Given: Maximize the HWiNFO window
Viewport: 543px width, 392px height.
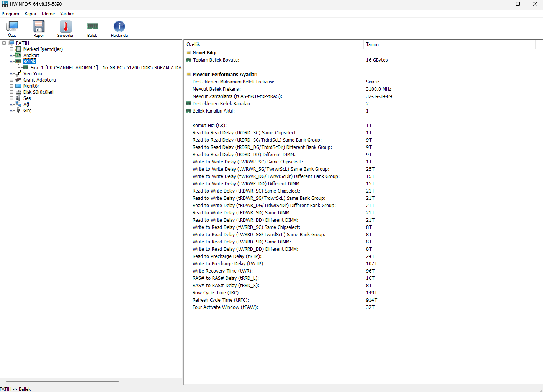Looking at the screenshot, I should point(518,4).
